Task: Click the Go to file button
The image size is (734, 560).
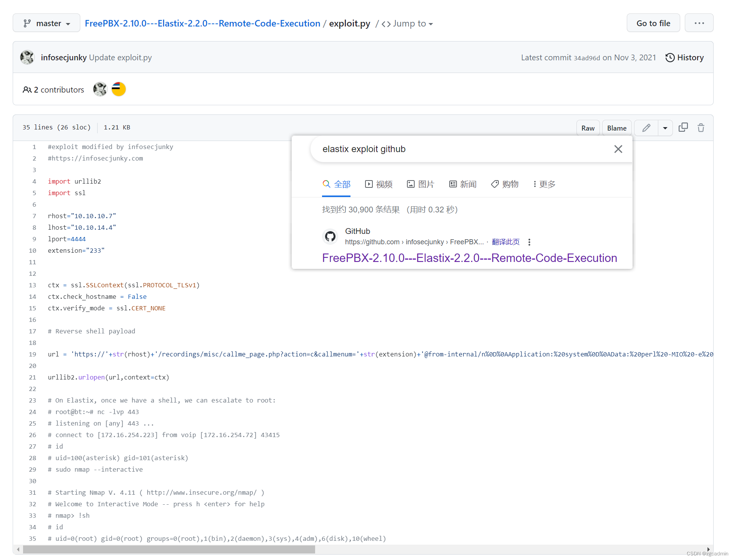Action: coord(653,23)
